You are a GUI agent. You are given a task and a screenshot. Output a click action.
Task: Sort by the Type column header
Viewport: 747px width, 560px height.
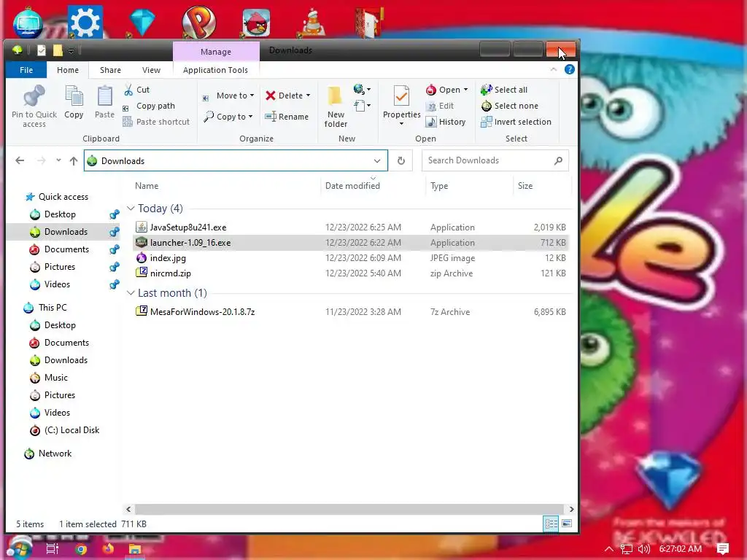coord(439,186)
